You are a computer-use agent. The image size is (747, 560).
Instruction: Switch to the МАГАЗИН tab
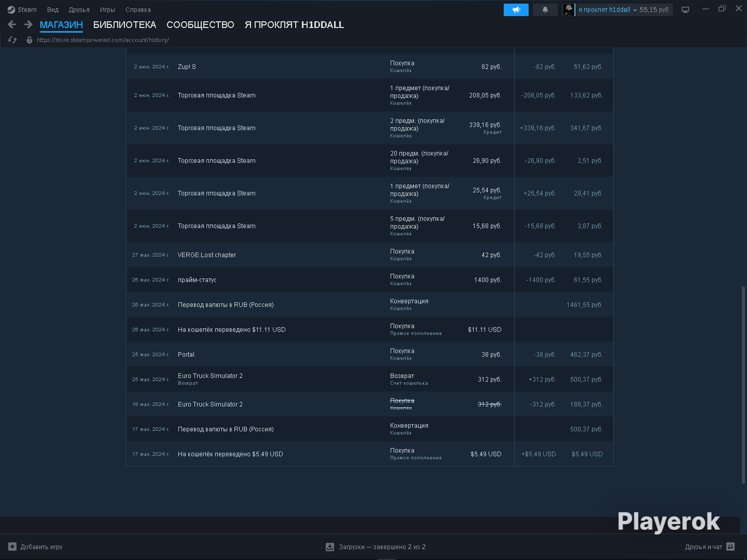tap(61, 25)
